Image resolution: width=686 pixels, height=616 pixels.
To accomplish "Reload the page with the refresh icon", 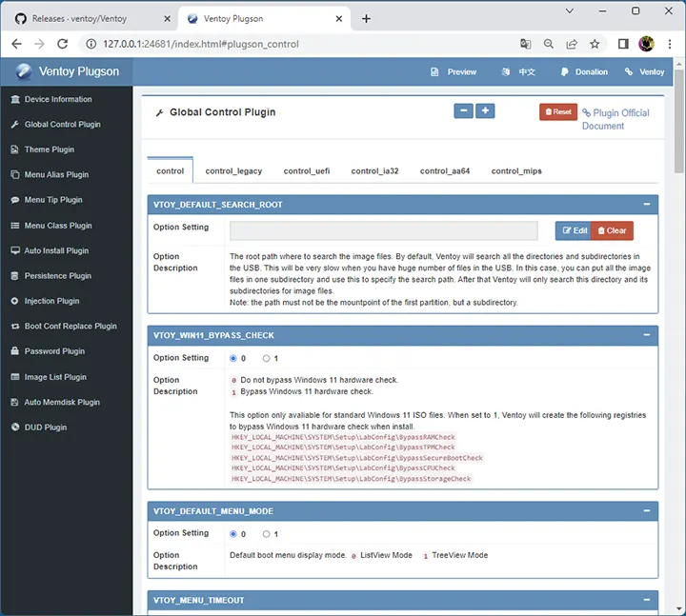I will pos(63,44).
